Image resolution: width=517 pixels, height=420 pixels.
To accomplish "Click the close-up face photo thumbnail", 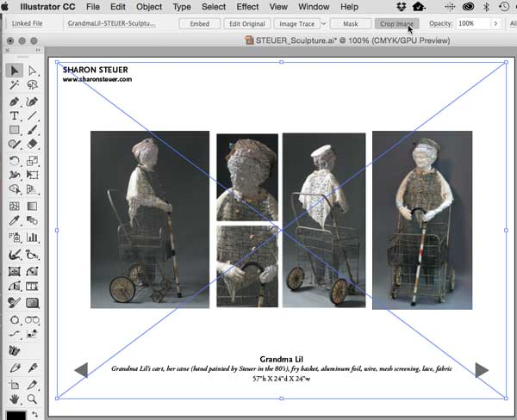I will pyautogui.click(x=247, y=177).
